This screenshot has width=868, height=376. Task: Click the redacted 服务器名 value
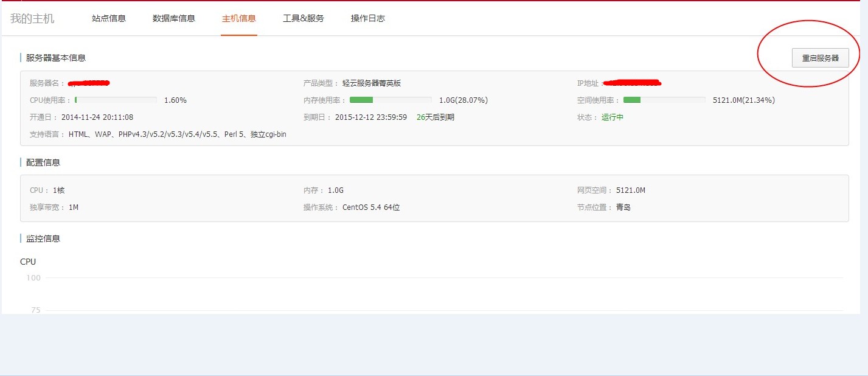pos(88,82)
